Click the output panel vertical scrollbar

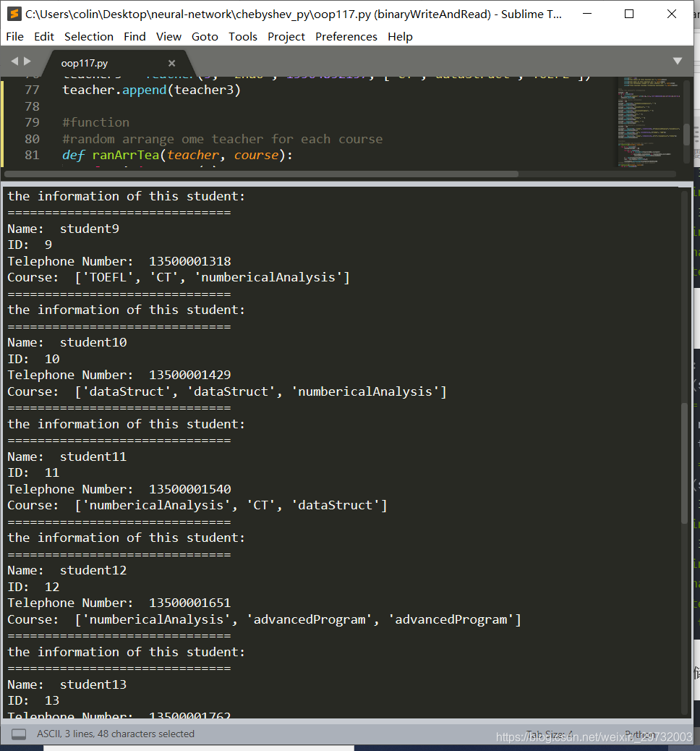click(x=685, y=464)
